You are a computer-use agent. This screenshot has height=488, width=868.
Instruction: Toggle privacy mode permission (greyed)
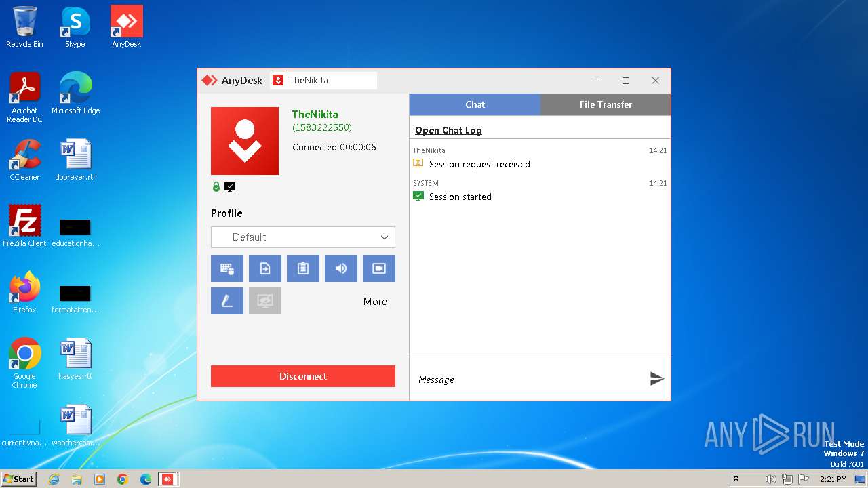[x=265, y=301]
